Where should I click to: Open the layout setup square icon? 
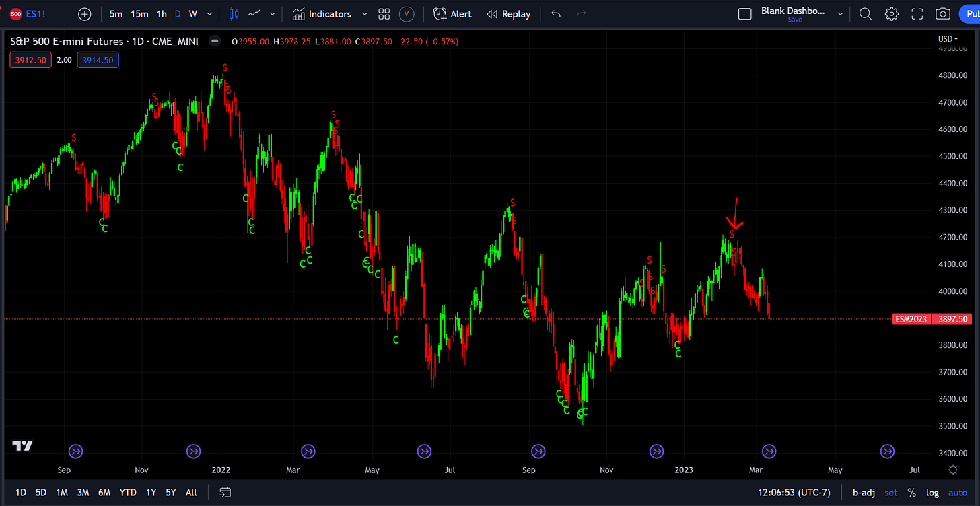(745, 13)
